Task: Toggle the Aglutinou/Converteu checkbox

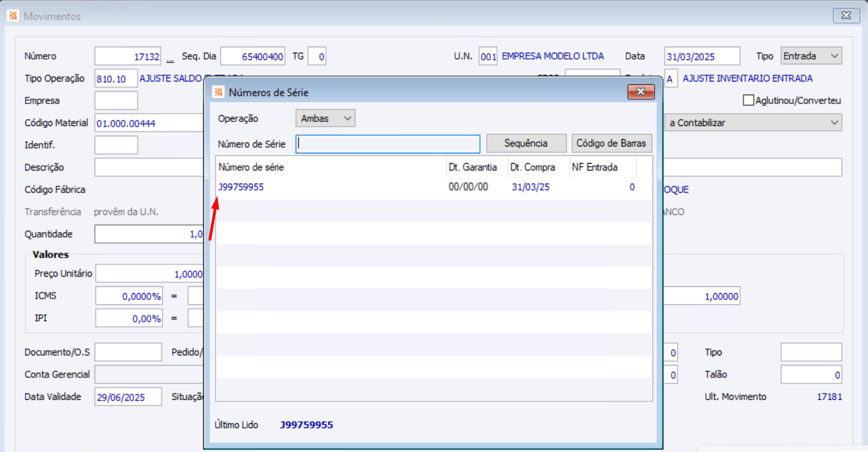Action: tap(748, 101)
